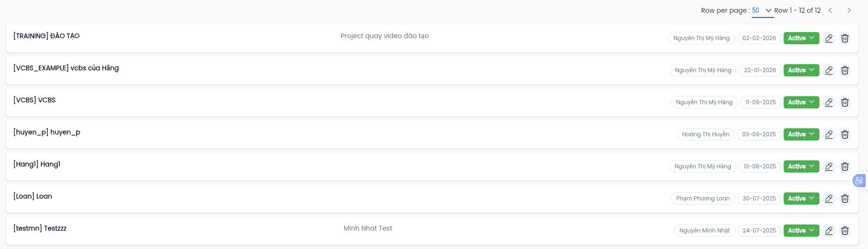Delete the testmn Testzzz project
Image resolution: width=868 pixels, height=249 pixels.
[845, 231]
